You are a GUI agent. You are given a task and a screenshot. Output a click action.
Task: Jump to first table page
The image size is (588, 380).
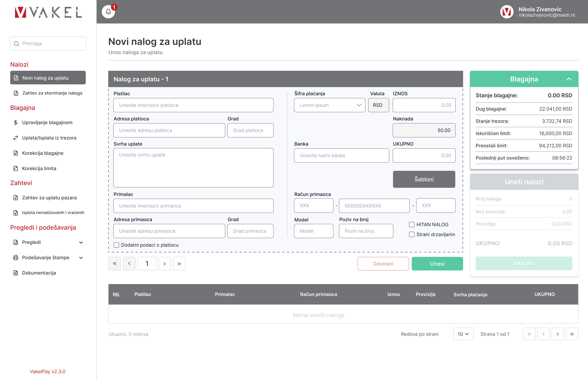pyautogui.click(x=529, y=334)
